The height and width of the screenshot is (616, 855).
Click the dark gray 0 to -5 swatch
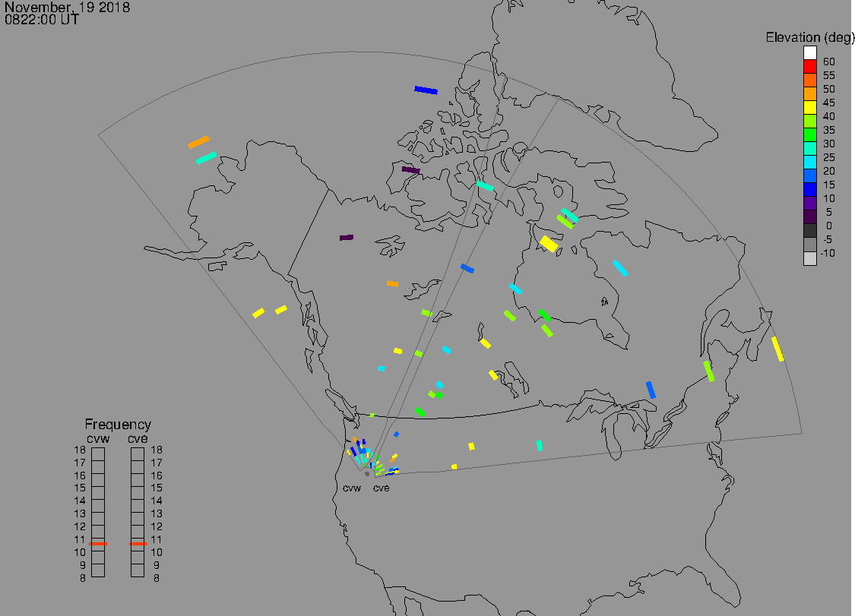[809, 231]
